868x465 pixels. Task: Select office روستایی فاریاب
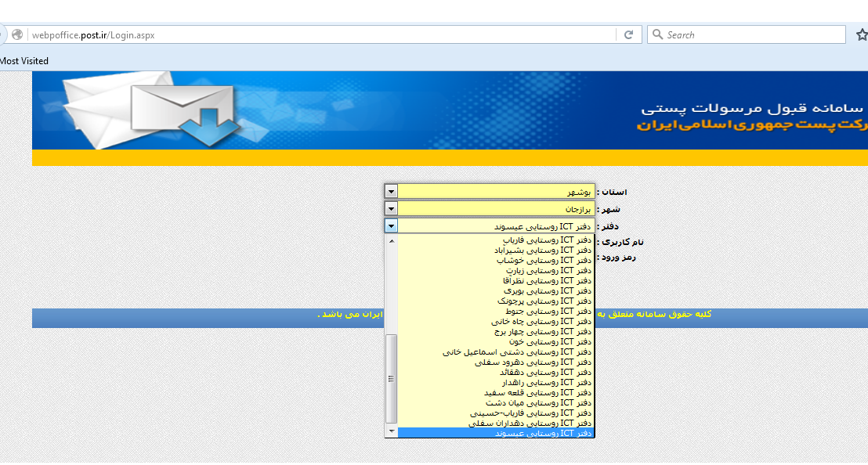[495, 240]
